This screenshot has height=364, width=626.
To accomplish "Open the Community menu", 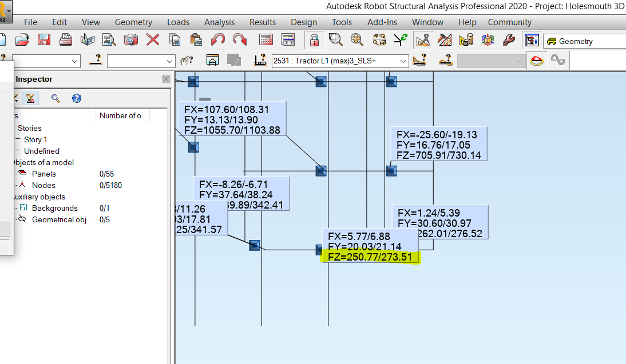I will click(x=509, y=22).
